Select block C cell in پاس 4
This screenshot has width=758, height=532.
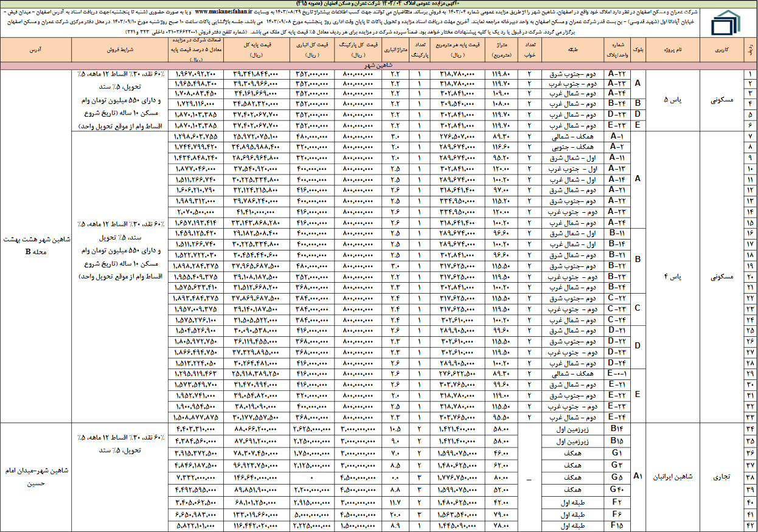pos(638,309)
